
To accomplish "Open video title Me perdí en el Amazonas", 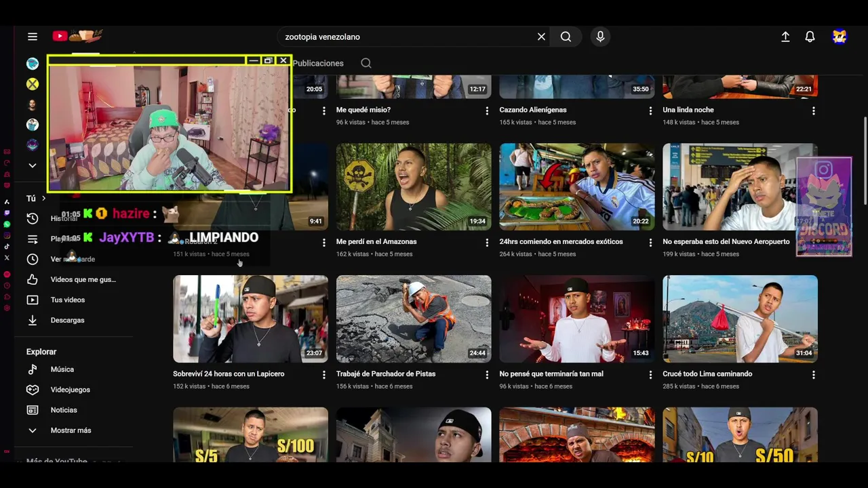I will click(x=376, y=241).
